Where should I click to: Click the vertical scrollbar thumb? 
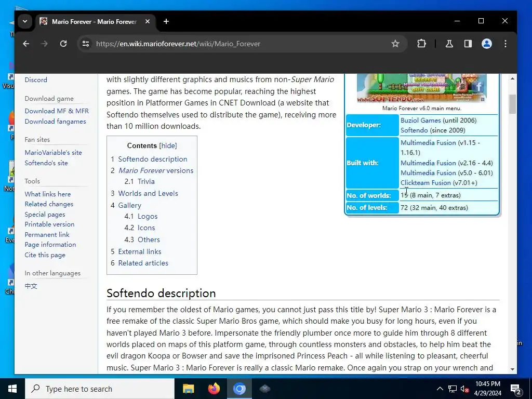(512, 104)
